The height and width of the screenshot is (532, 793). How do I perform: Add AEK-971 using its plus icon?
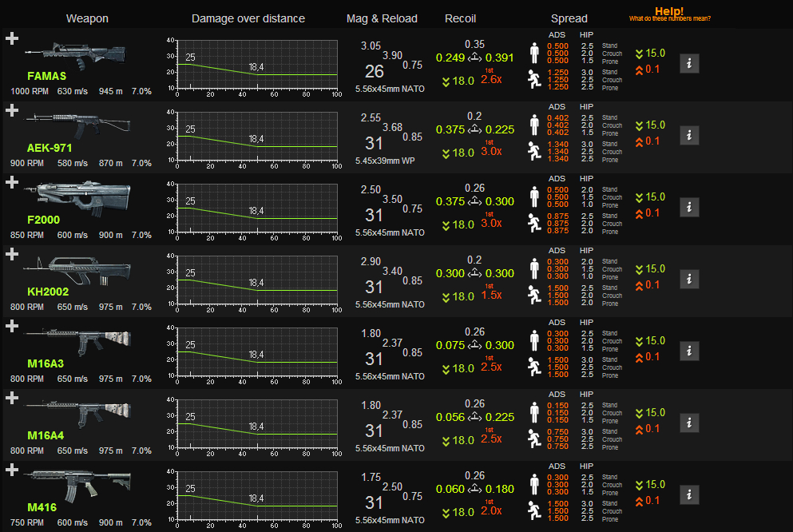tap(12, 110)
